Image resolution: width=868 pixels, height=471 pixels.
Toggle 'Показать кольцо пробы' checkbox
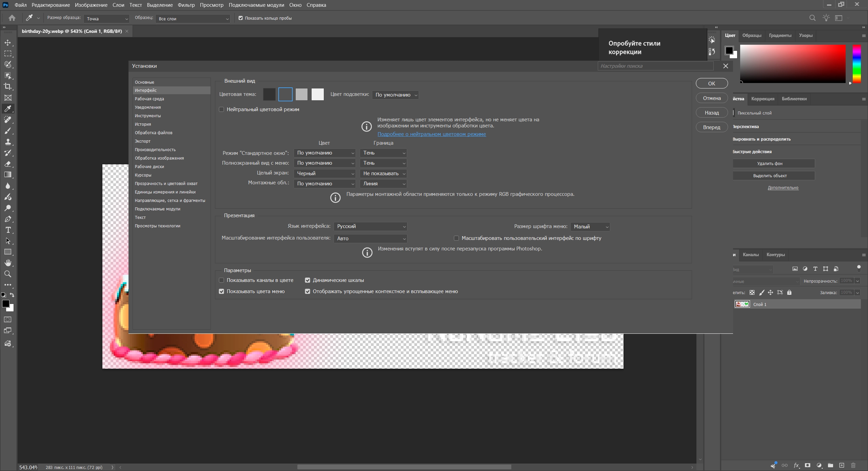click(241, 18)
